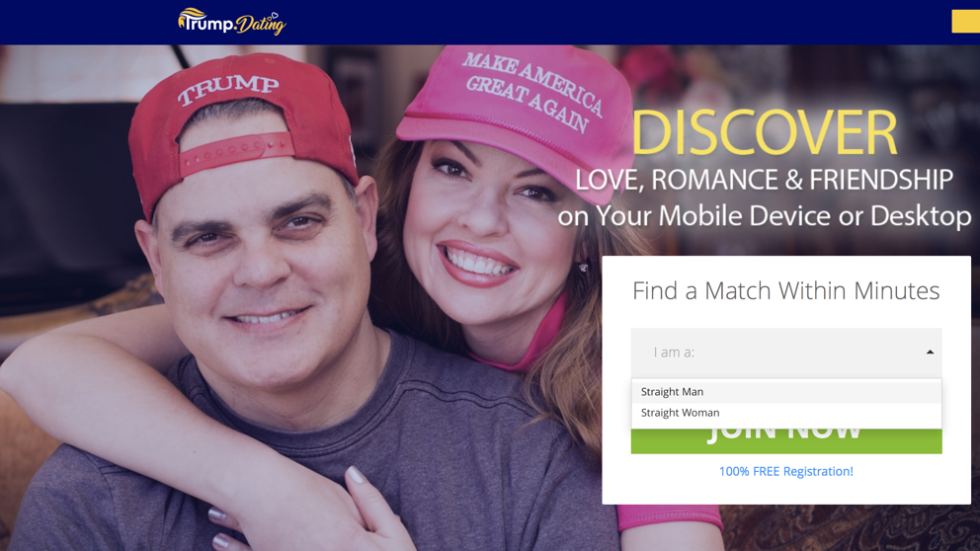Choose the Straight Woman option
The width and height of the screenshot is (980, 551).
tap(786, 413)
